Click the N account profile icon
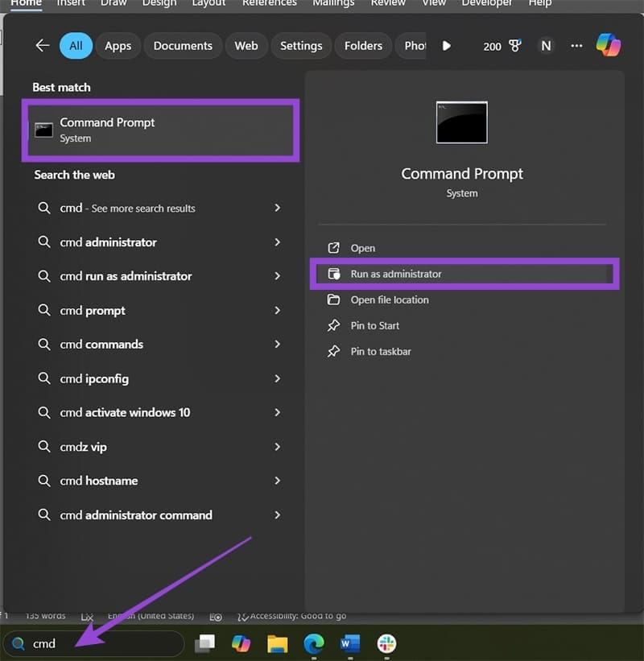The image size is (644, 661). 546,46
